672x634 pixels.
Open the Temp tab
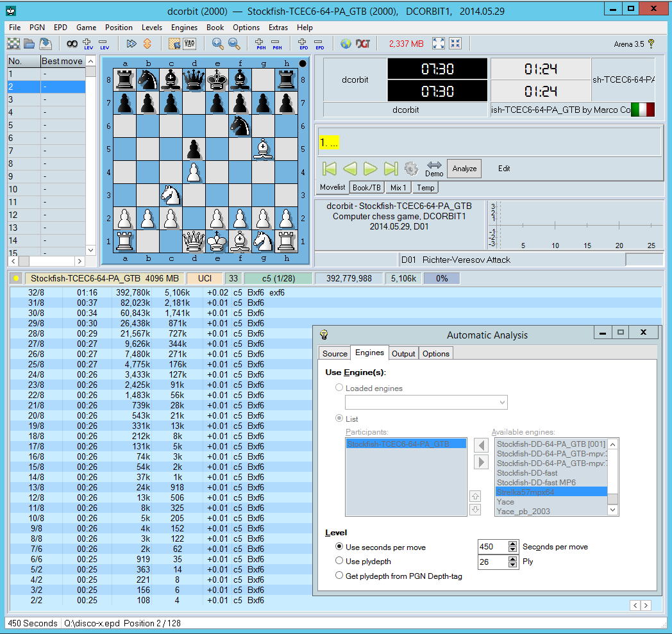[426, 188]
